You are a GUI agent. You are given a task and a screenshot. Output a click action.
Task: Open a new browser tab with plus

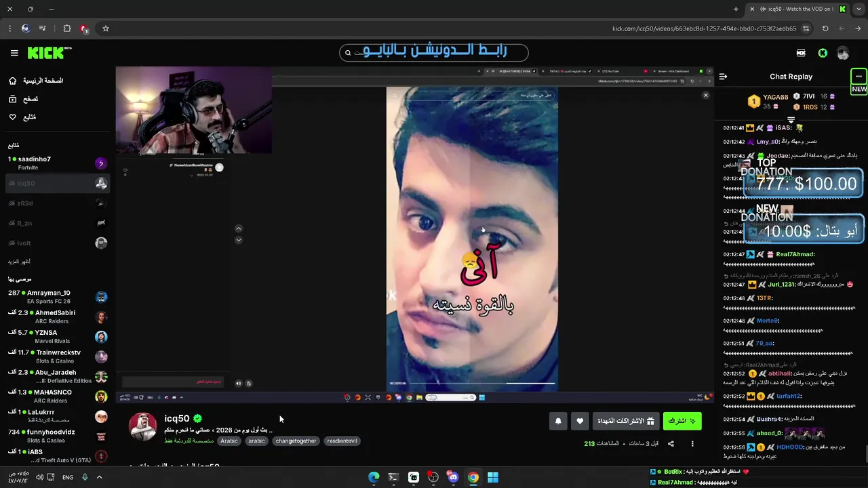[736, 9]
